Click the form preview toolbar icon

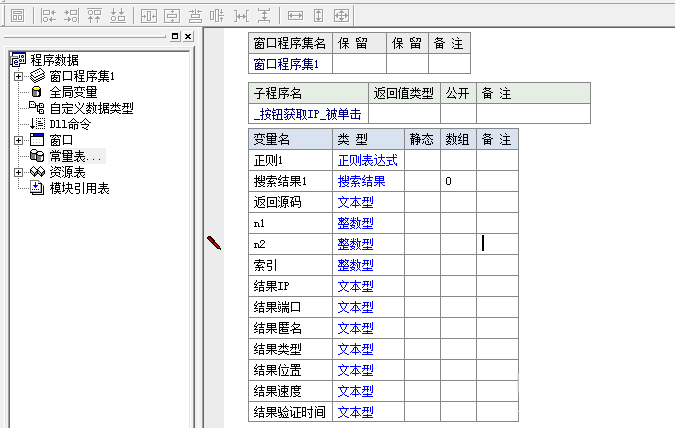click(17, 15)
